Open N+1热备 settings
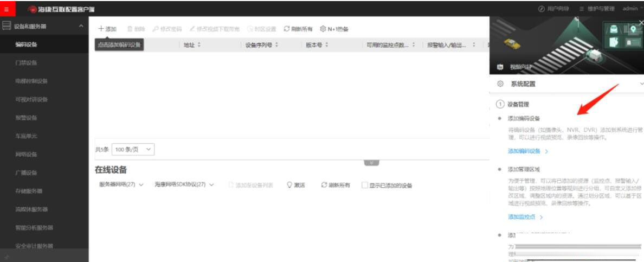This screenshot has height=262, width=644. [x=334, y=29]
